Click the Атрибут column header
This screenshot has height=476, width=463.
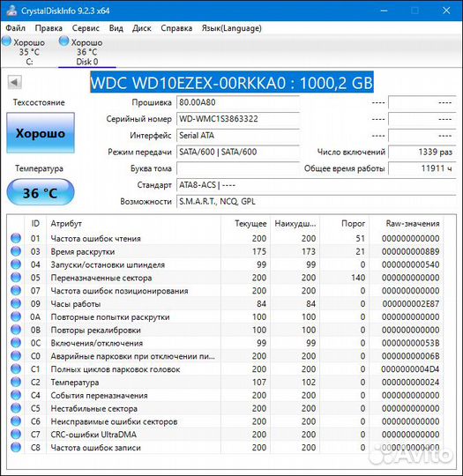133,224
